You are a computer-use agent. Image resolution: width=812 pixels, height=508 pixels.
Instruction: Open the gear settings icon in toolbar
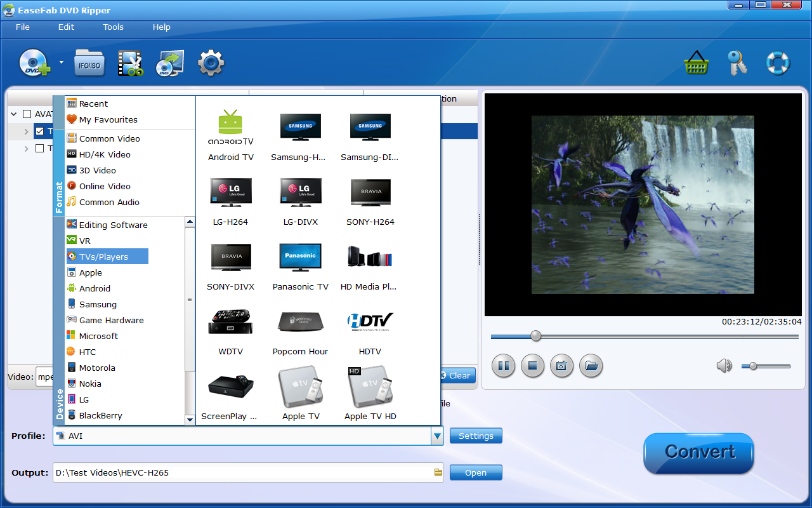pos(211,63)
